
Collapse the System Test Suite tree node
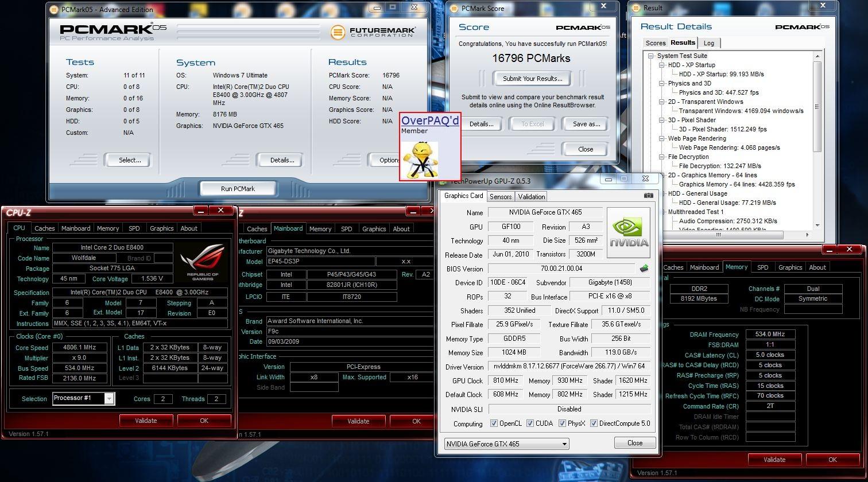[x=651, y=56]
